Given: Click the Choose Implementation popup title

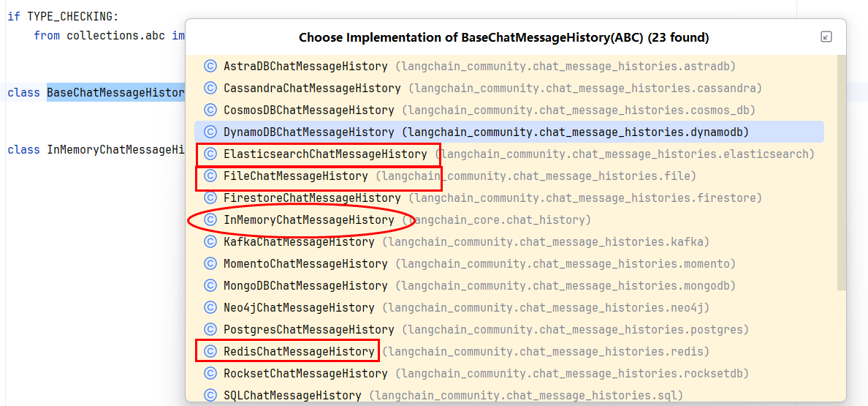Looking at the screenshot, I should coord(503,37).
